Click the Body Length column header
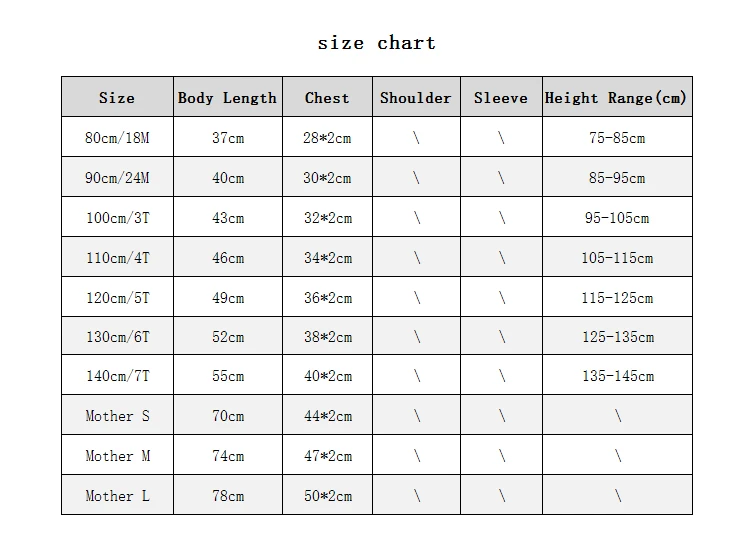Screen dimensions: 751x547 (228, 97)
